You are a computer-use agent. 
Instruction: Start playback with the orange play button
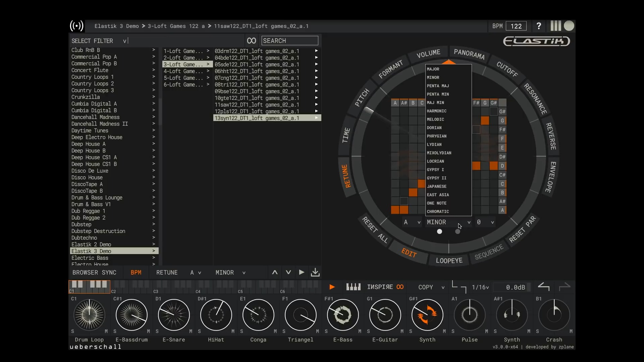pyautogui.click(x=332, y=287)
